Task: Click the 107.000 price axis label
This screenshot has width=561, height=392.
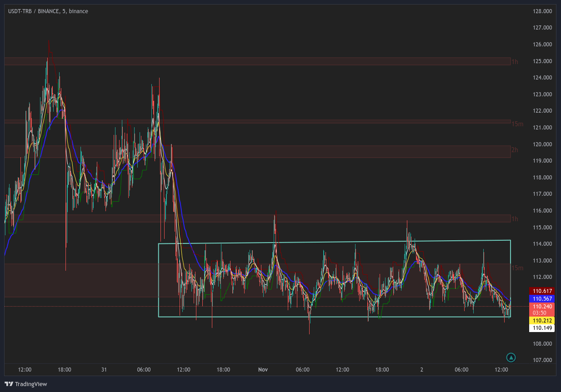Action: pyautogui.click(x=541, y=360)
